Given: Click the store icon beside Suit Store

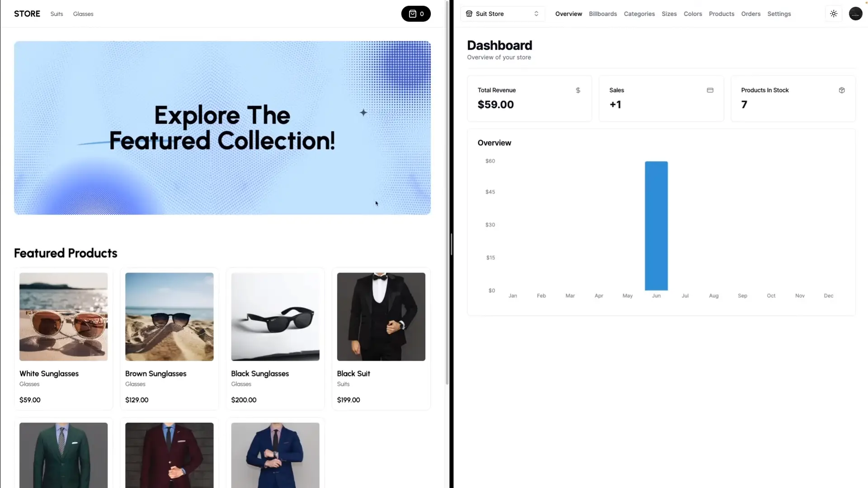Looking at the screenshot, I should tap(469, 14).
